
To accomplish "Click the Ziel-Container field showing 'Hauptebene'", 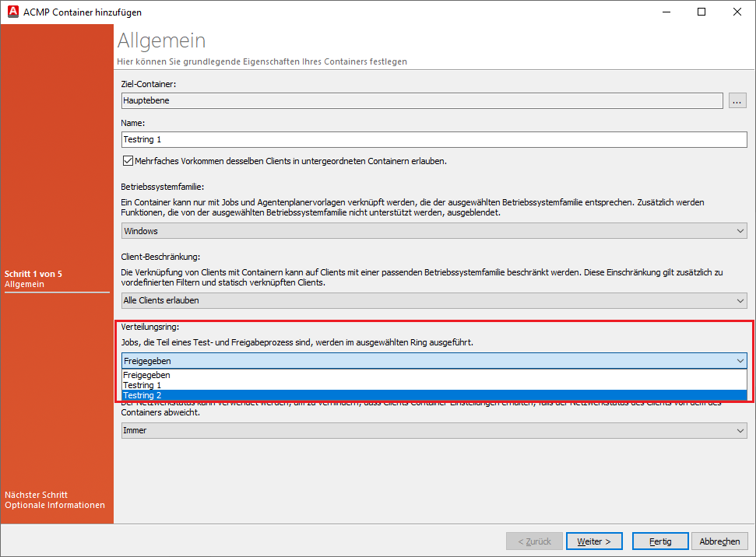I will pos(311,100).
